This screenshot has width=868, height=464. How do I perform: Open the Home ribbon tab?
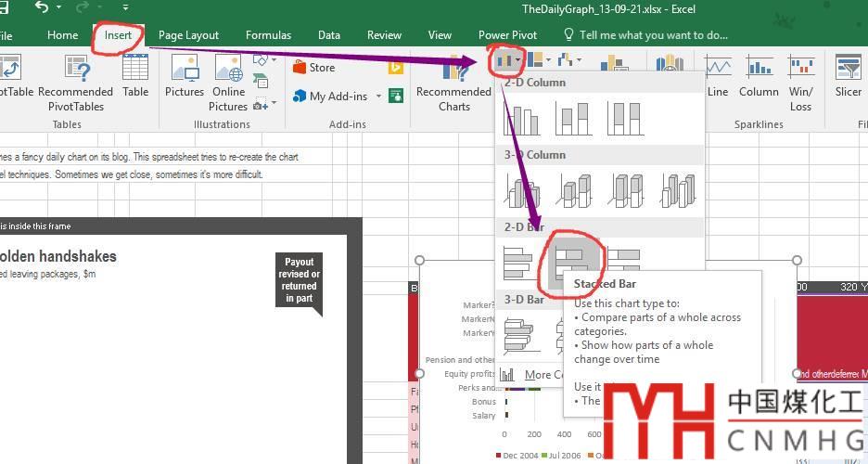point(62,35)
